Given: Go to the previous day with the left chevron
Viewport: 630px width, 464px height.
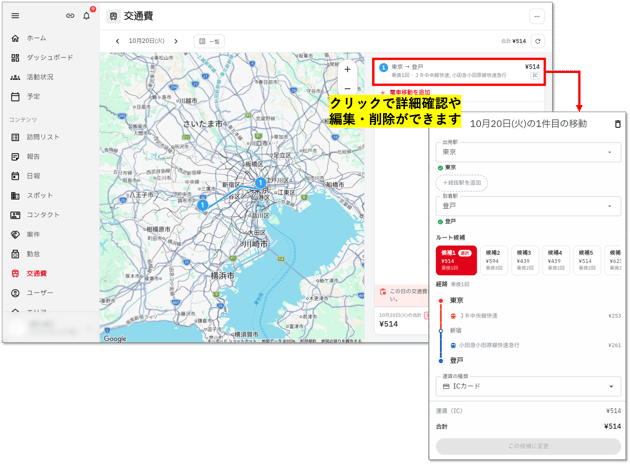Looking at the screenshot, I should (x=117, y=41).
